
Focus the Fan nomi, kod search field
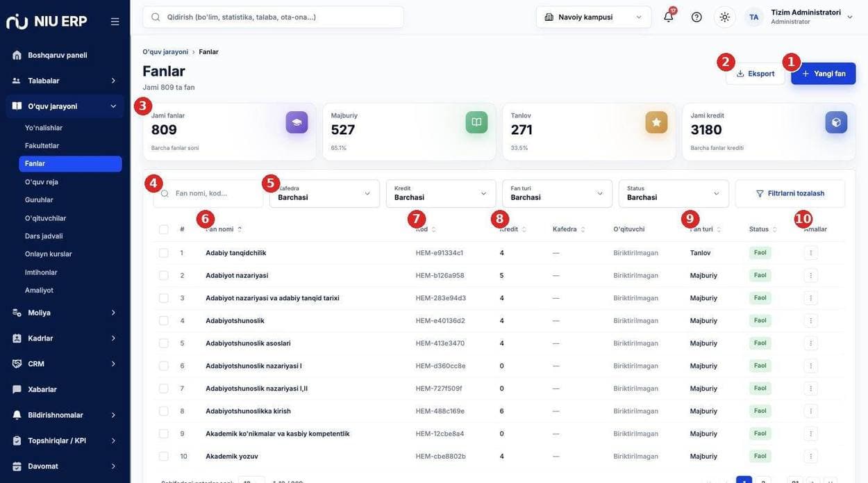208,193
